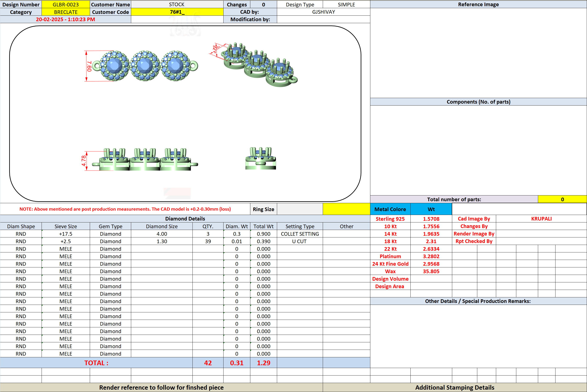This screenshot has height=392, width=587.
Task: Select the 4.78 dimension label
Action: pos(84,161)
